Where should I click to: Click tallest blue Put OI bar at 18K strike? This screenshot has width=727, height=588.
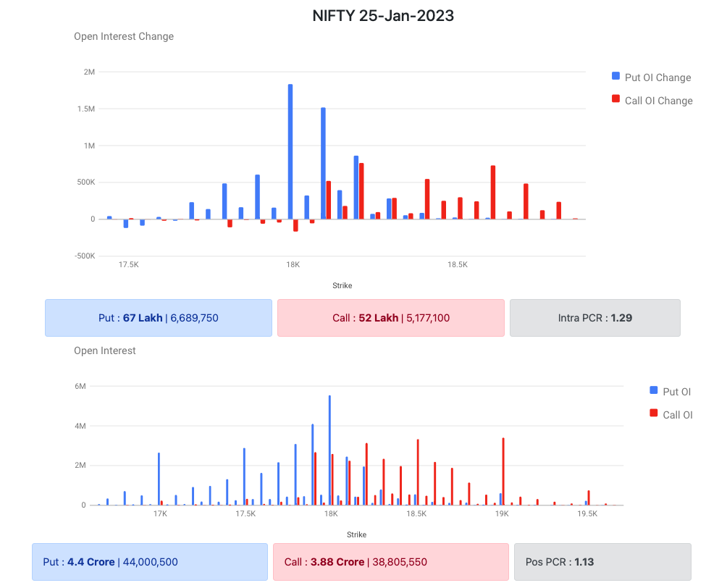pyautogui.click(x=329, y=450)
